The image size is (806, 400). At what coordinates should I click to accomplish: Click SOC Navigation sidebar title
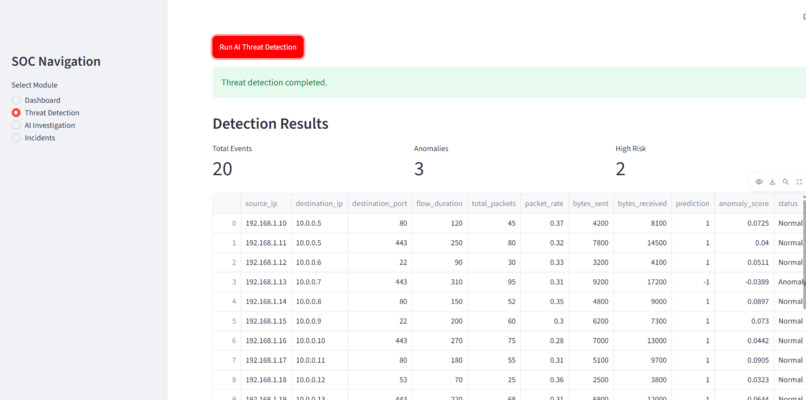point(56,61)
